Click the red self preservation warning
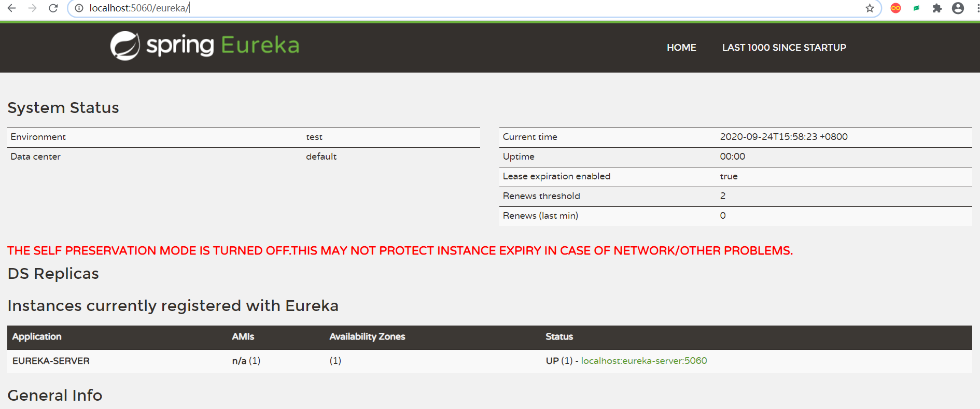This screenshot has height=409, width=980. coord(400,251)
